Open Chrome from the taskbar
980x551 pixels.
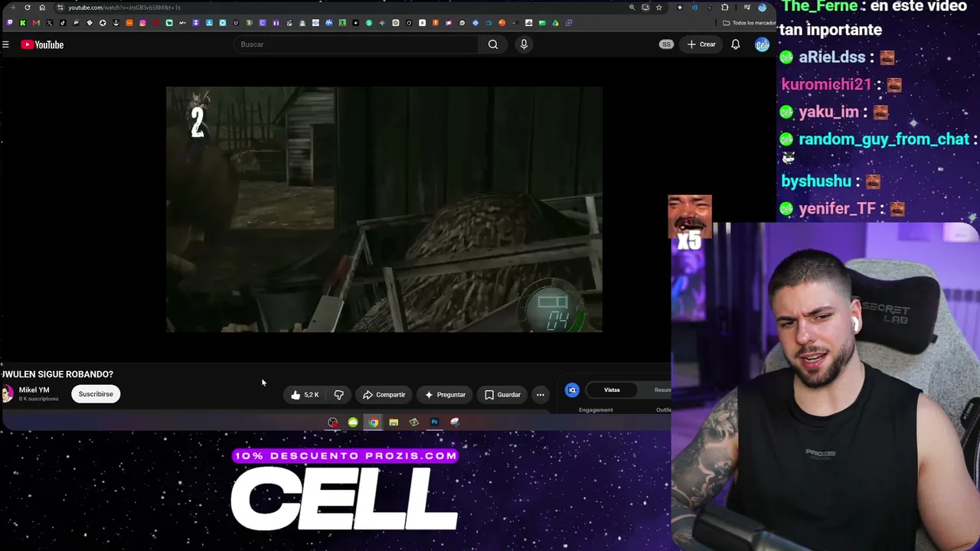373,422
